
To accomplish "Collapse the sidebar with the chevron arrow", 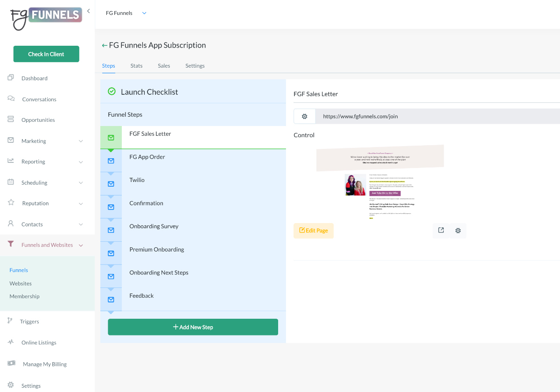I will point(88,11).
